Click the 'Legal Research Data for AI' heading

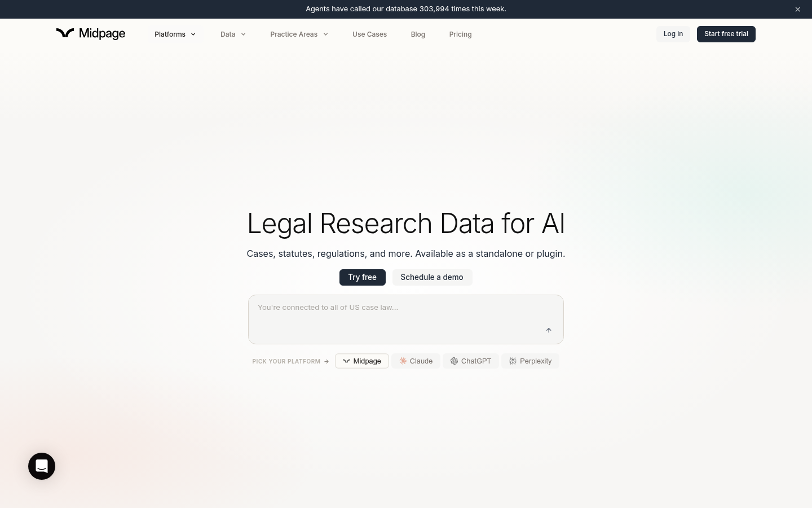[406, 224]
